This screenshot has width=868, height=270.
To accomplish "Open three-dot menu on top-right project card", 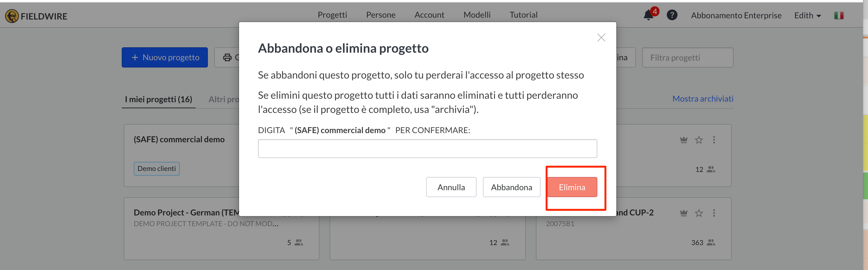I will (714, 140).
